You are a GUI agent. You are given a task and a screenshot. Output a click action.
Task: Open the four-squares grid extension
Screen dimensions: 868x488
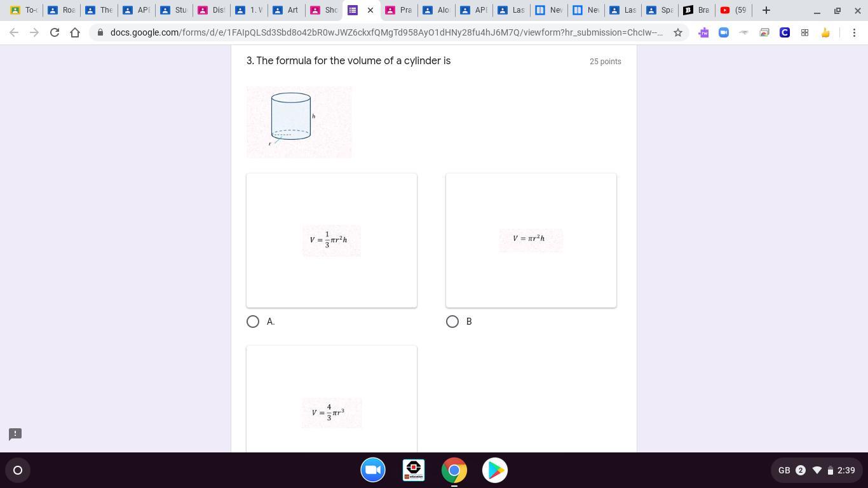coord(804,32)
